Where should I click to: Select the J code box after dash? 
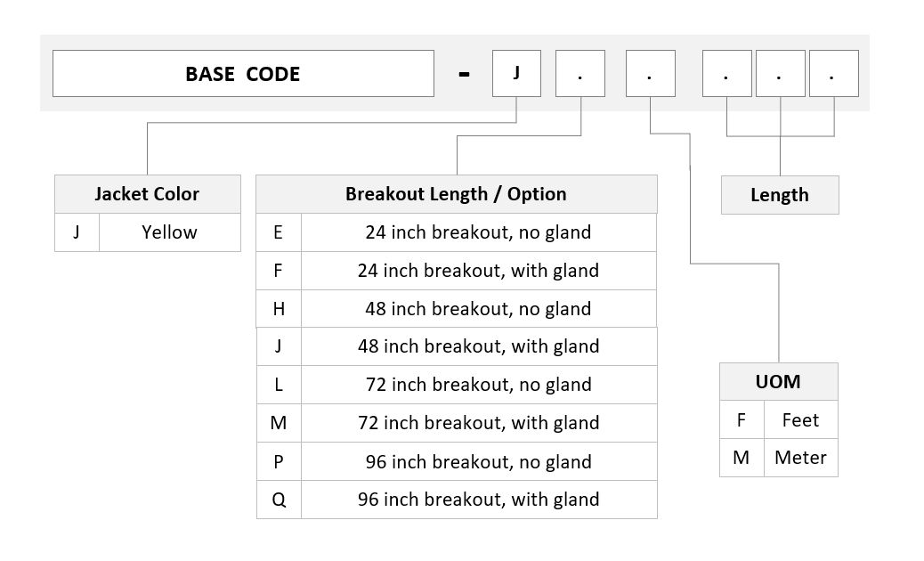(x=516, y=74)
